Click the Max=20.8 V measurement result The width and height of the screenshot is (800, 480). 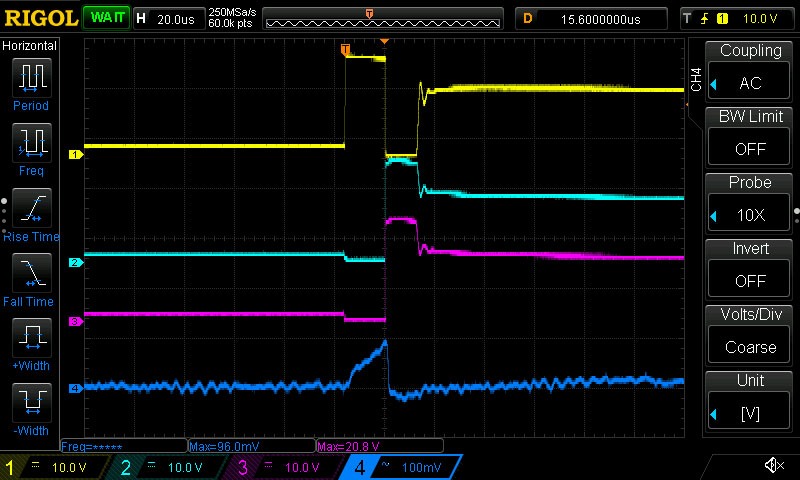[x=380, y=446]
